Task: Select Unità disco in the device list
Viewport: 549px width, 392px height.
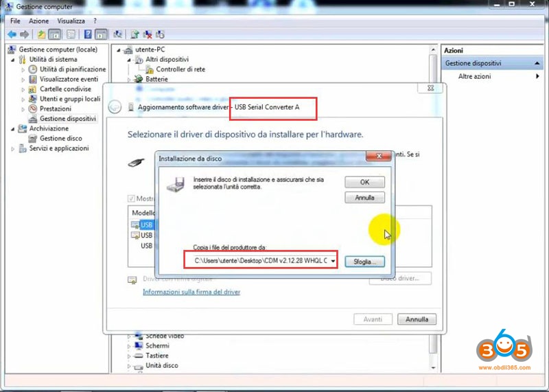Action: [162, 365]
